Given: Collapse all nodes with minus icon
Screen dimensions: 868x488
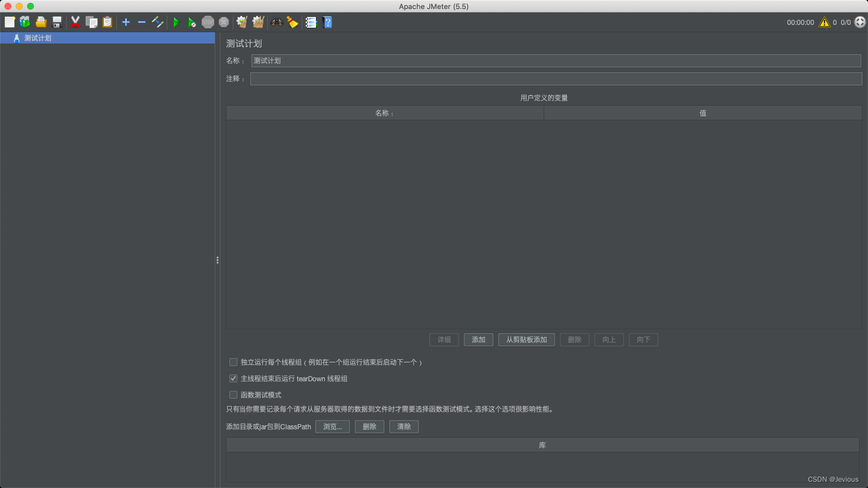Looking at the screenshot, I should (142, 22).
